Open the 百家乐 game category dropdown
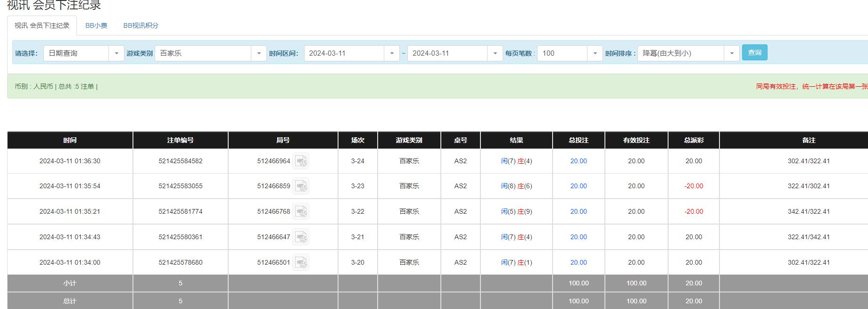Viewport: 868px width, 309px height. click(x=210, y=53)
